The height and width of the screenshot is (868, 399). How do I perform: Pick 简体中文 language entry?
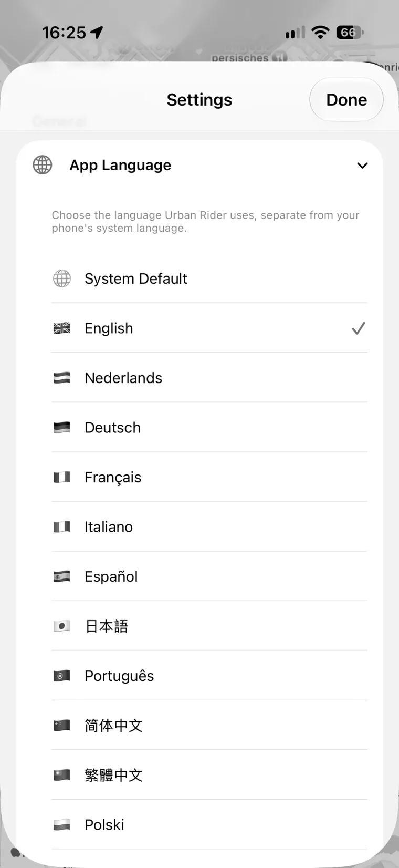point(209,726)
